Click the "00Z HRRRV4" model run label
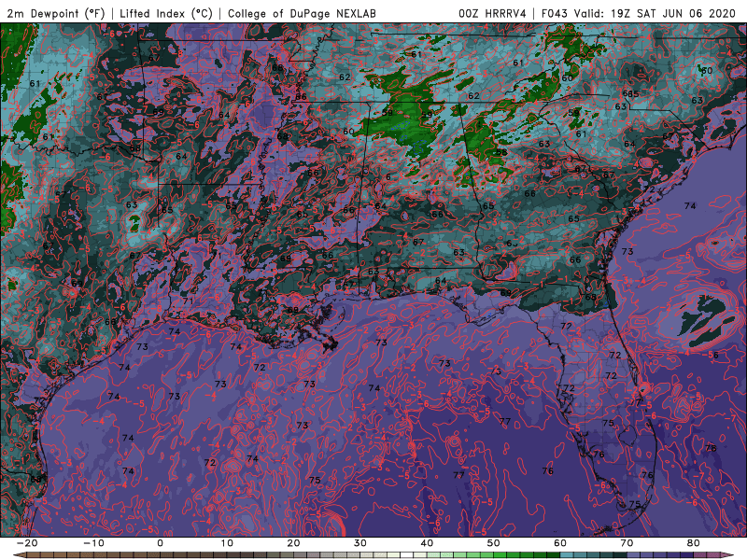747x560 pixels. [492, 13]
